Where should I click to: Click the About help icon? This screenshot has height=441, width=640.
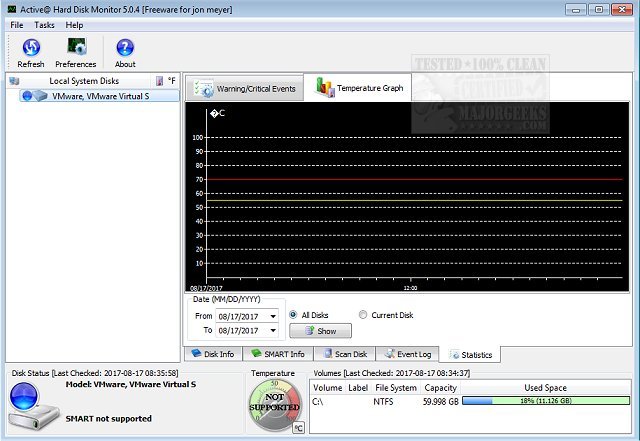[125, 47]
